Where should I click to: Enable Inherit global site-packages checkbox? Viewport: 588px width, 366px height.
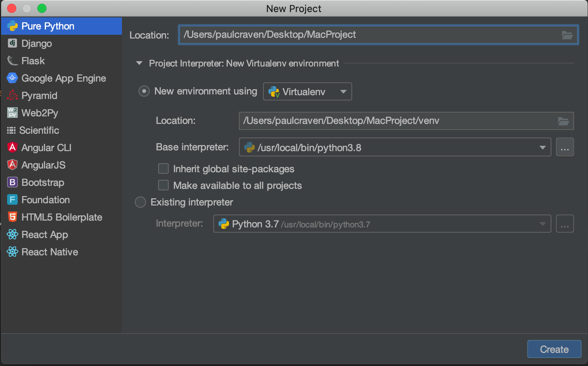click(163, 168)
